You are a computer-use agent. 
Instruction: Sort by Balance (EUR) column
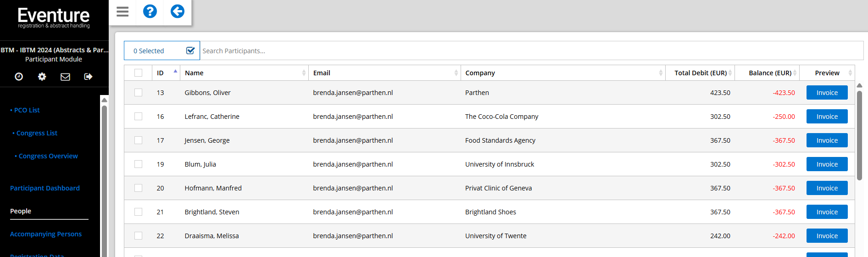coord(767,73)
